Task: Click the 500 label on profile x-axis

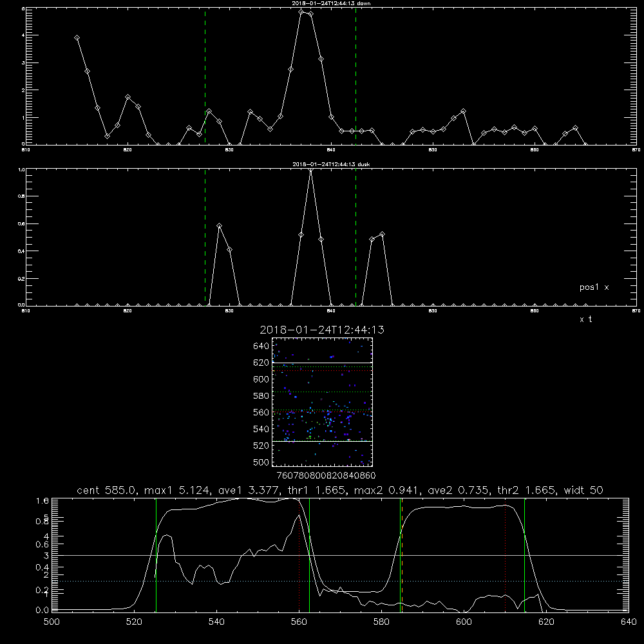Action: pos(52,622)
